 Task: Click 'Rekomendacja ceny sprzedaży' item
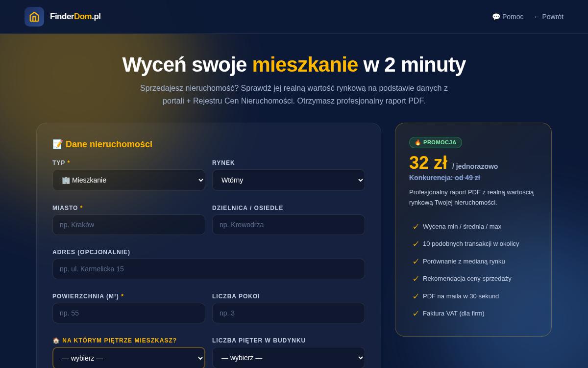tap(467, 279)
